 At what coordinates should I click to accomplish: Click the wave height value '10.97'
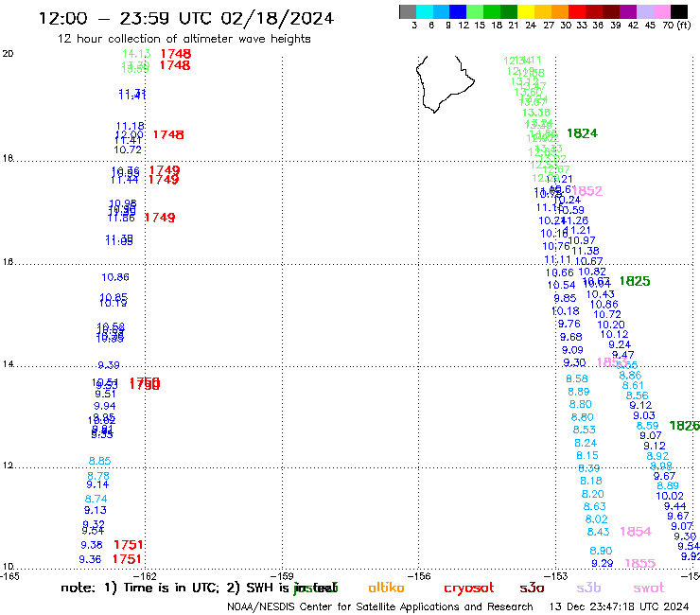click(x=582, y=240)
